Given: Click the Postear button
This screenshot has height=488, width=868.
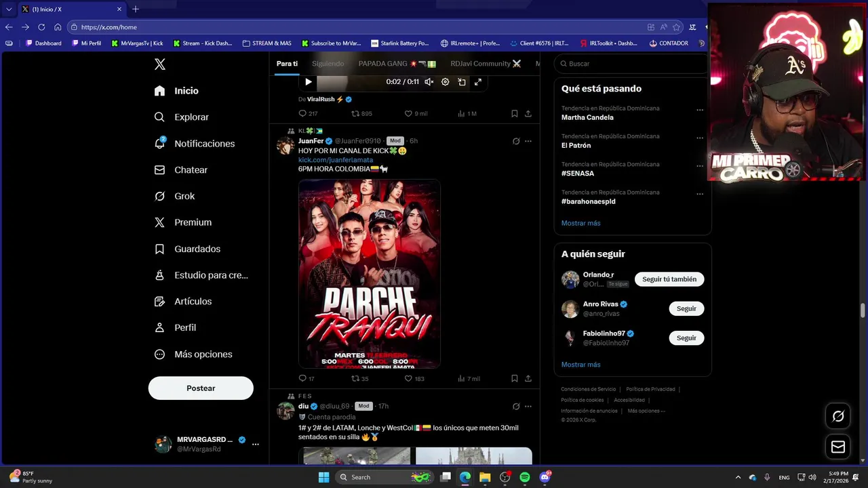Looking at the screenshot, I should [x=201, y=388].
